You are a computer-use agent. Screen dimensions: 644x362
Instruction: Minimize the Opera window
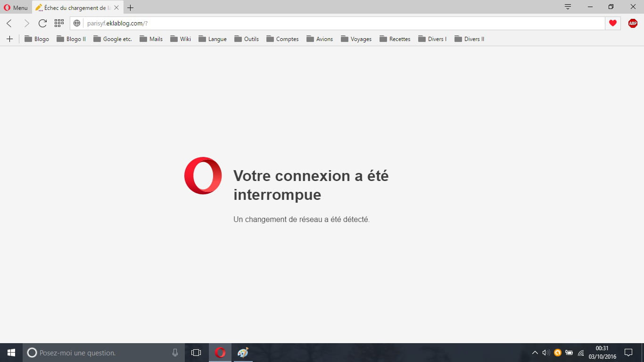click(x=590, y=7)
